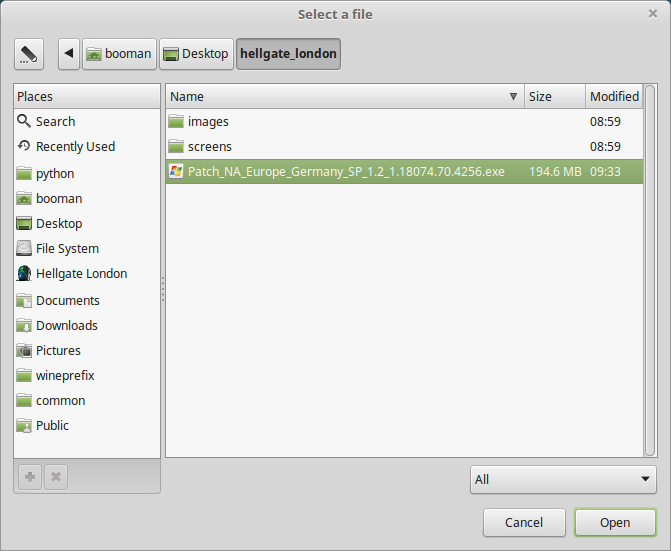Click the 09:33 modified time cell

click(605, 172)
